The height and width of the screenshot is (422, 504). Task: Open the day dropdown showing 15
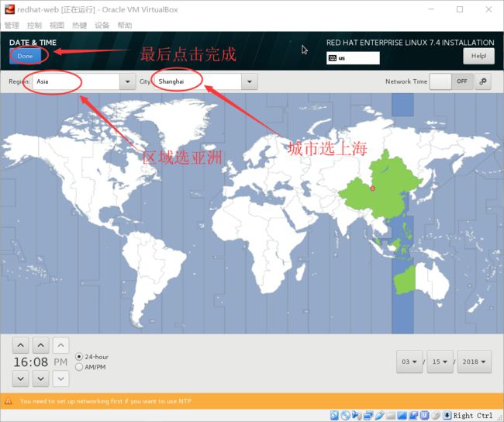click(440, 361)
